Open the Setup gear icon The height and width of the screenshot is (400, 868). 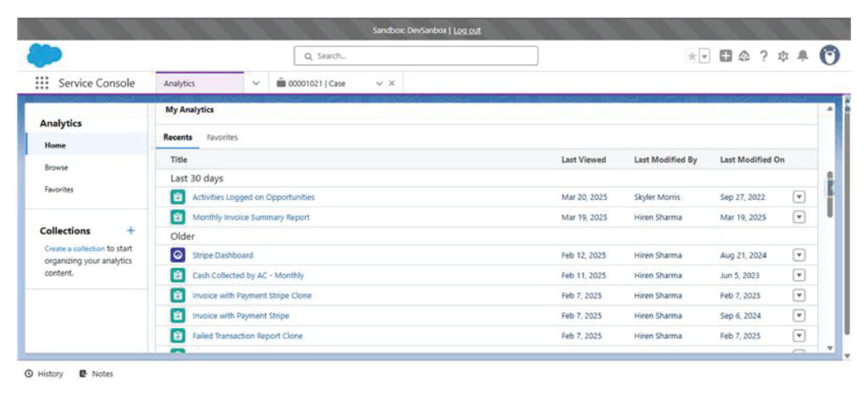[x=782, y=55]
